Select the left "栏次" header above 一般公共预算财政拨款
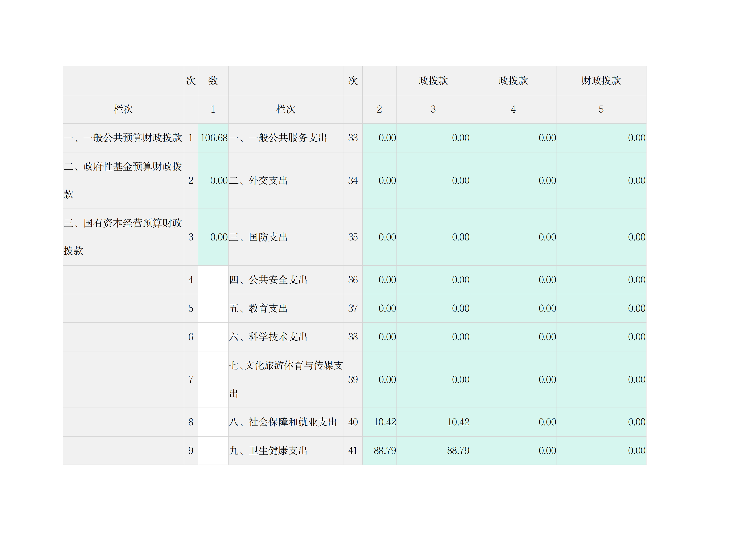 (x=123, y=109)
